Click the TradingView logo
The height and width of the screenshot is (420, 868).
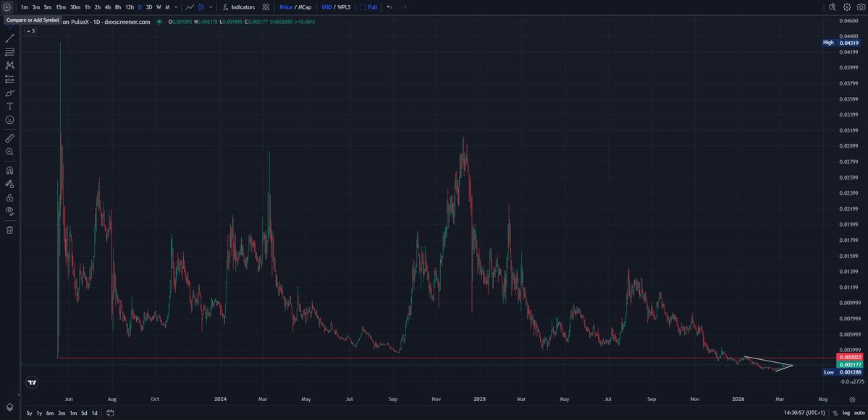32,382
